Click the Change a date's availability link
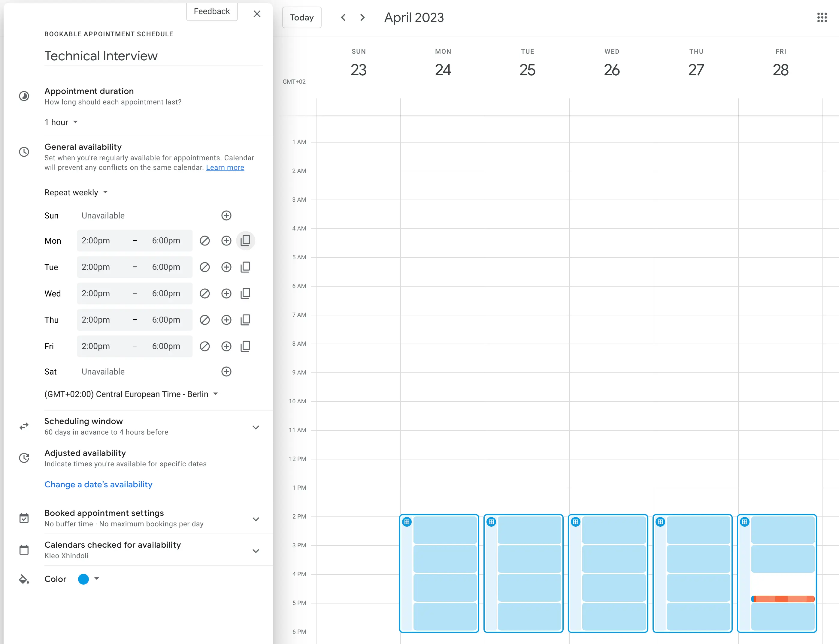This screenshot has height=644, width=839. (98, 484)
